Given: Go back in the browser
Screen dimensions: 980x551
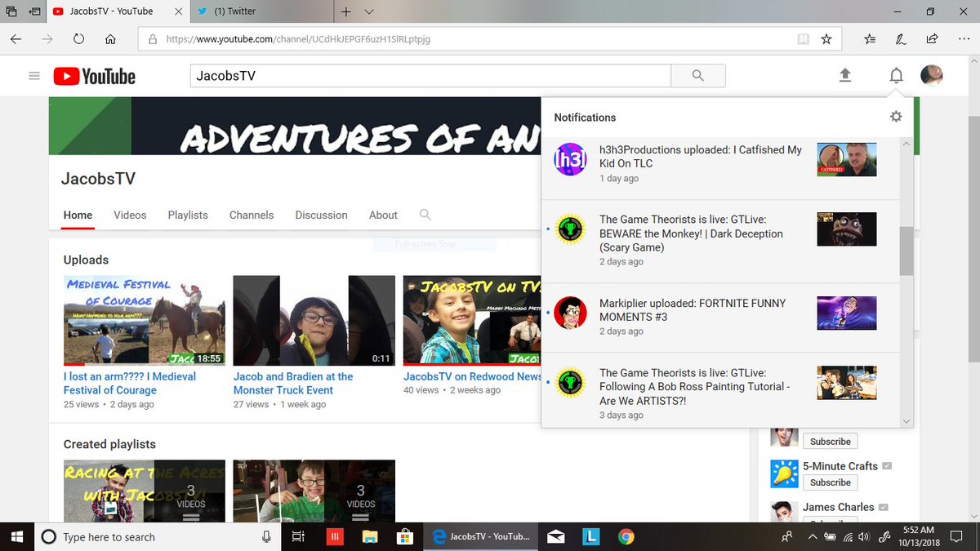Looking at the screenshot, I should point(16,38).
